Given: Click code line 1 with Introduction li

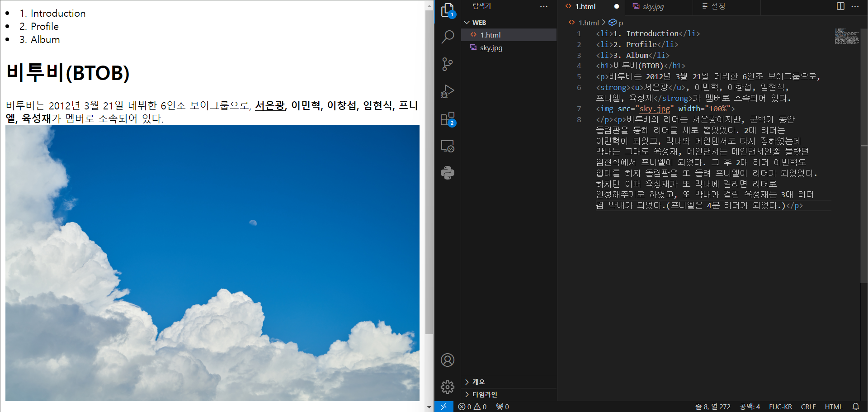Looking at the screenshot, I should tap(648, 33).
